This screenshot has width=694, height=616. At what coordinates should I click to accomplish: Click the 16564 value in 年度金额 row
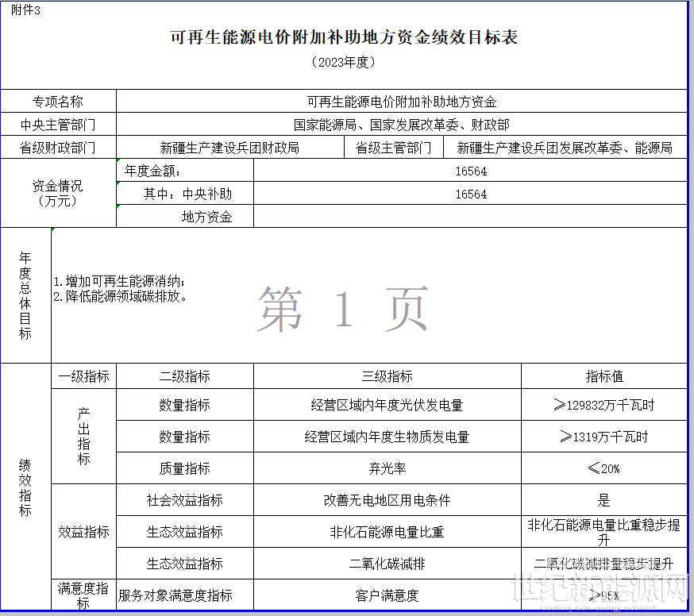coord(471,171)
